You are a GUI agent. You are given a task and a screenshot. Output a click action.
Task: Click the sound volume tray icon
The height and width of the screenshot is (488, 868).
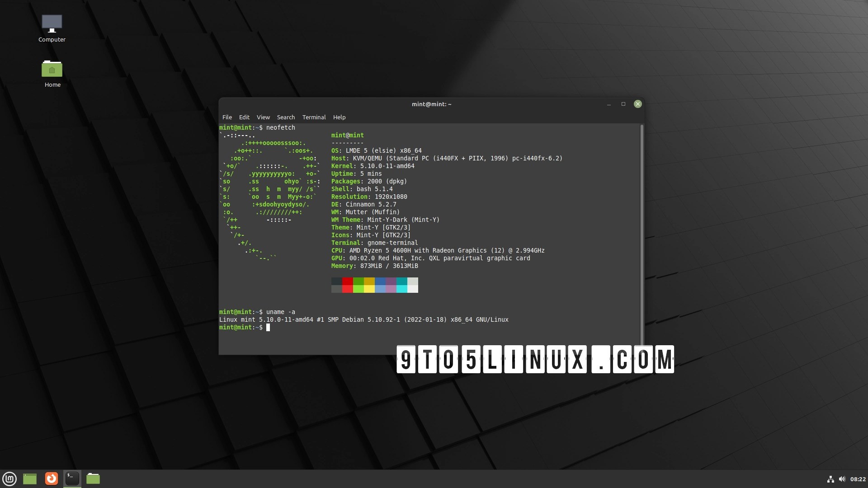coord(842,479)
